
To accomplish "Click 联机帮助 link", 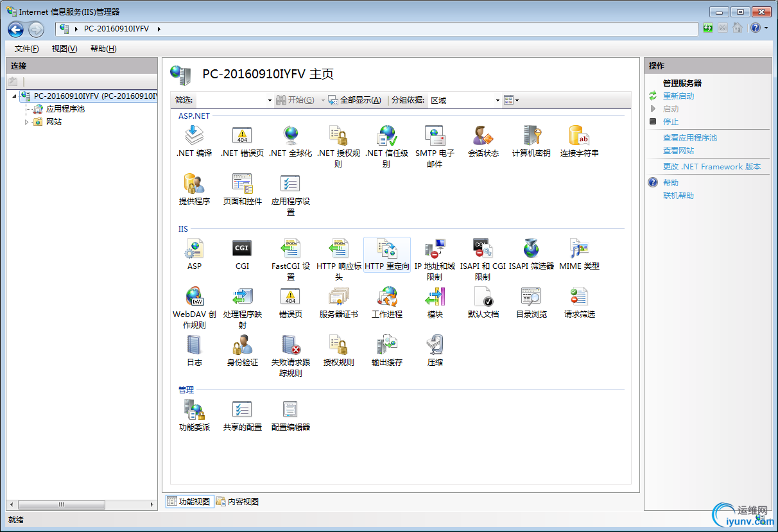I will [x=678, y=195].
